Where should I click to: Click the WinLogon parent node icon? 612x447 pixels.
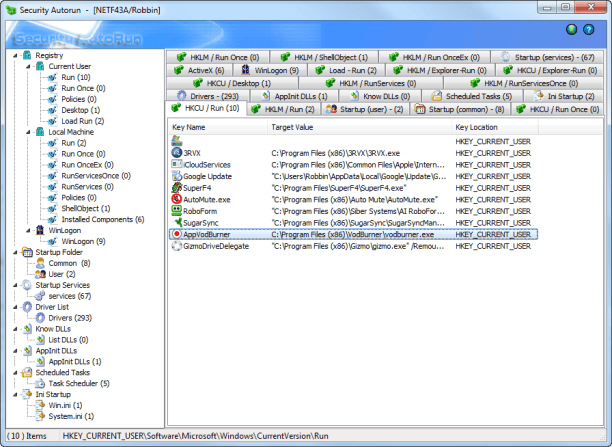pos(40,230)
